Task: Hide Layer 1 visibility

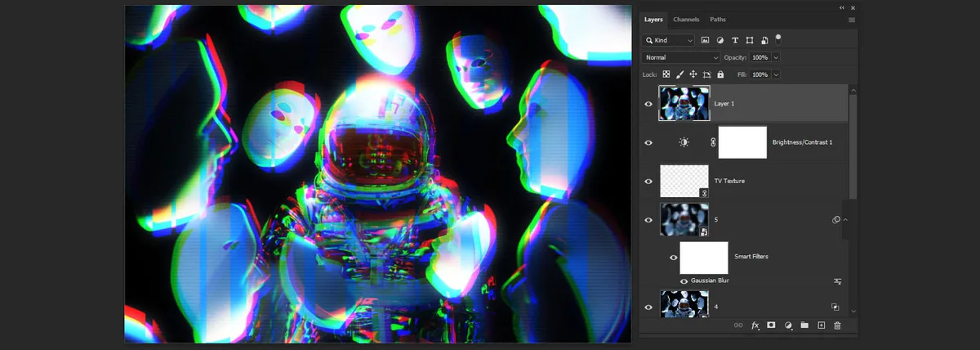Action: (x=648, y=104)
